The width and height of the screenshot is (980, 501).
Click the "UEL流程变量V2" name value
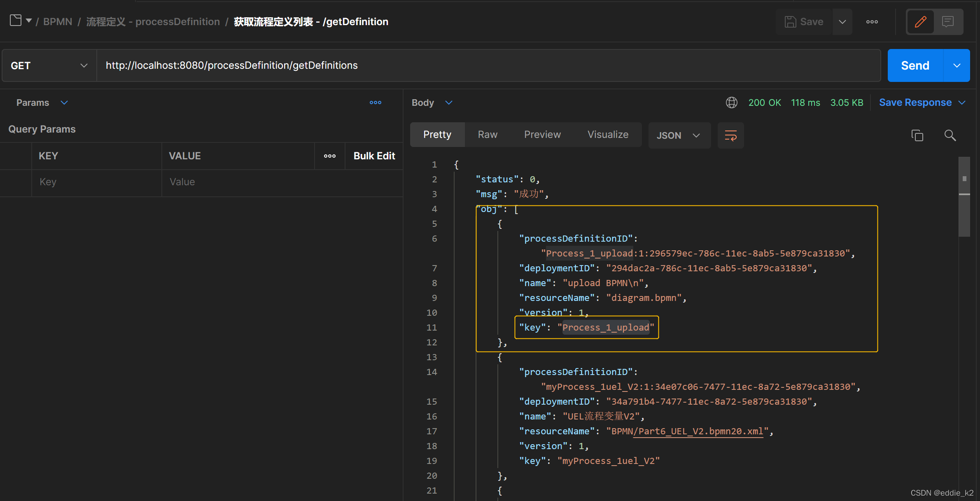[601, 416]
